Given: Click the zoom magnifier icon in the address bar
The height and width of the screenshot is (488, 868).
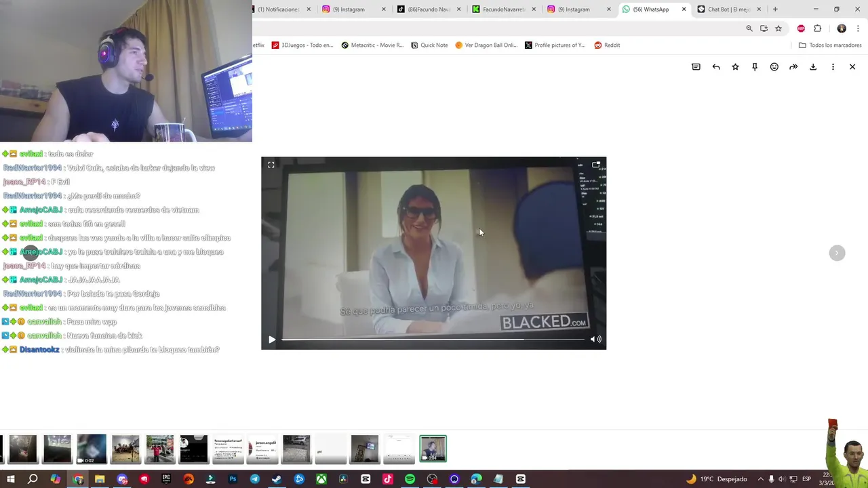Looking at the screenshot, I should click(749, 28).
